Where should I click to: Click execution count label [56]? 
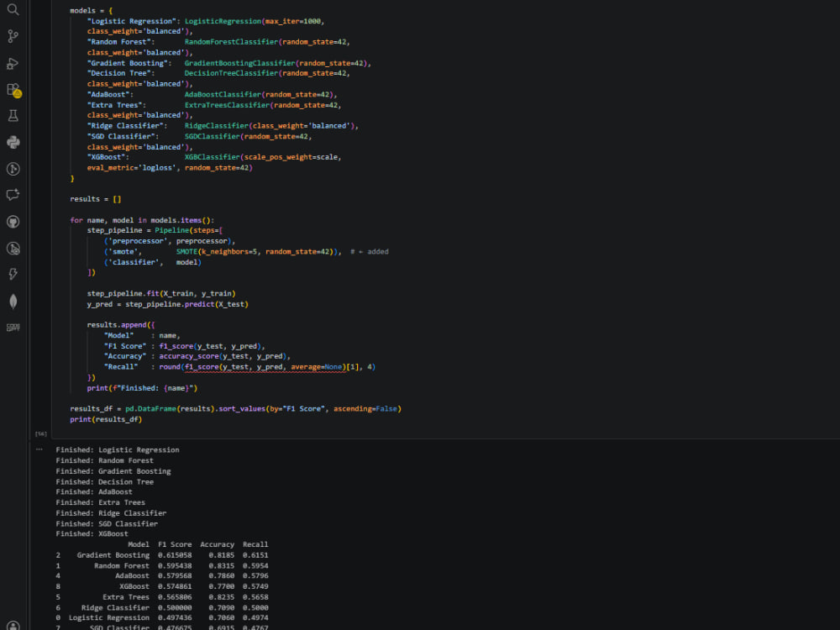pyautogui.click(x=40, y=434)
